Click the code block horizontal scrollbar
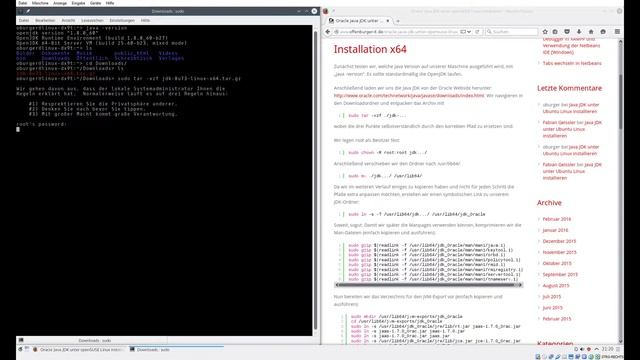The height and width of the screenshot is (360, 640). point(428,285)
